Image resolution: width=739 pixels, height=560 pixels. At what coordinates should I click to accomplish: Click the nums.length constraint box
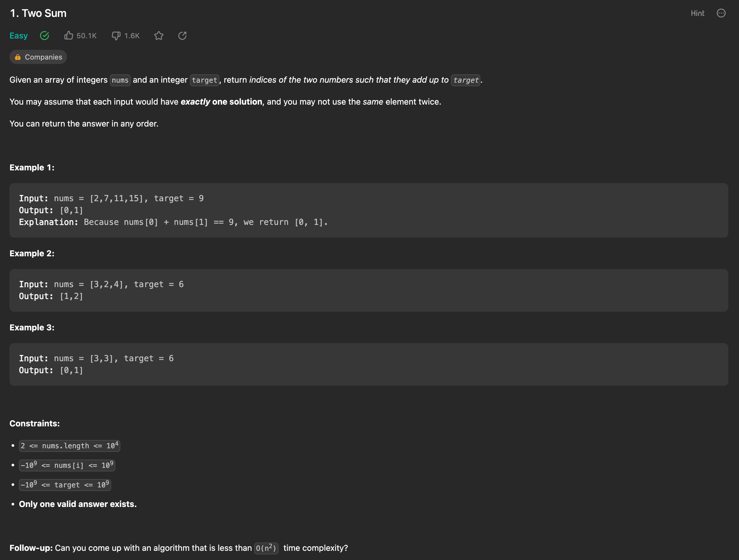70,446
